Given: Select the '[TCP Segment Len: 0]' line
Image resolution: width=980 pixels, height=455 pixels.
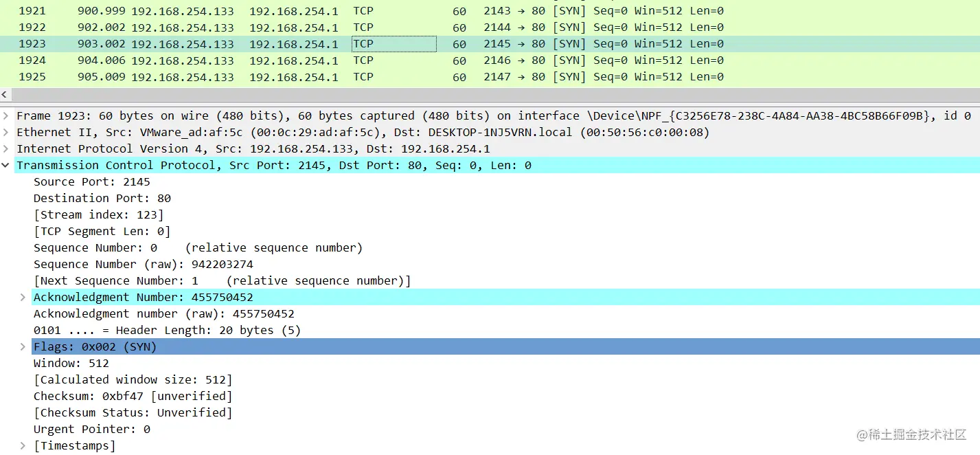Looking at the screenshot, I should (x=102, y=231).
